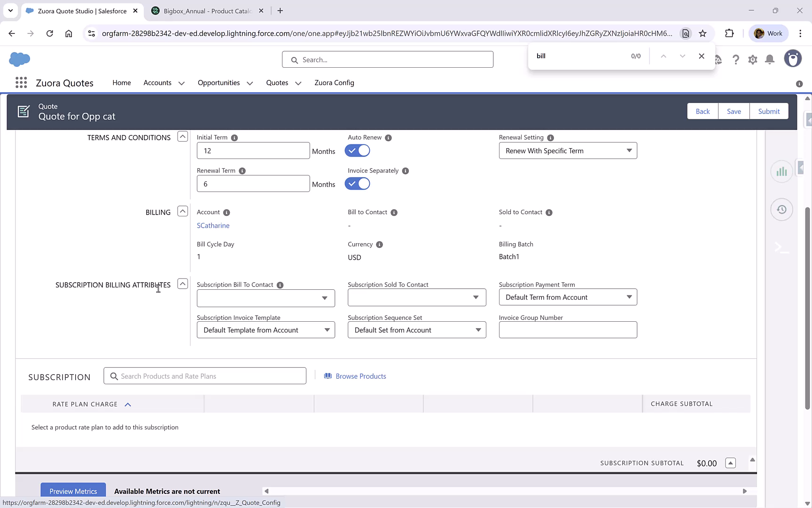Open the Opportunities menu
Image resolution: width=812 pixels, height=508 pixels.
(x=225, y=83)
